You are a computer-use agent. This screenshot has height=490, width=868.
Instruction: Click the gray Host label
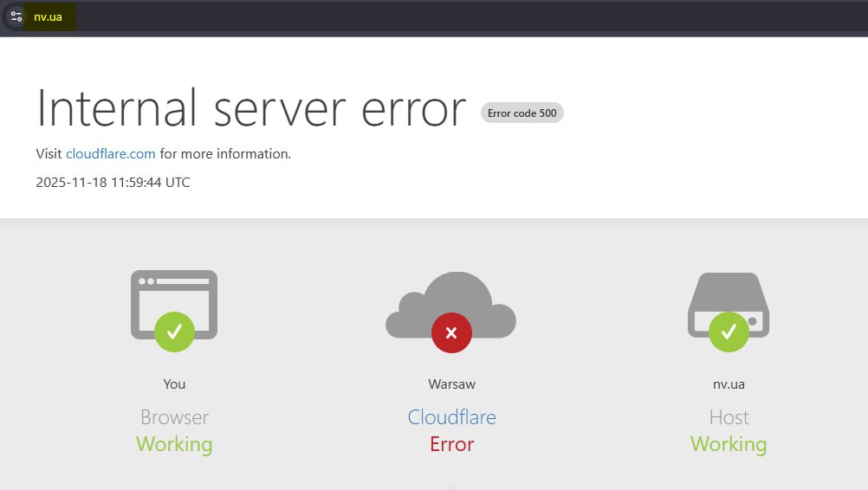point(729,417)
